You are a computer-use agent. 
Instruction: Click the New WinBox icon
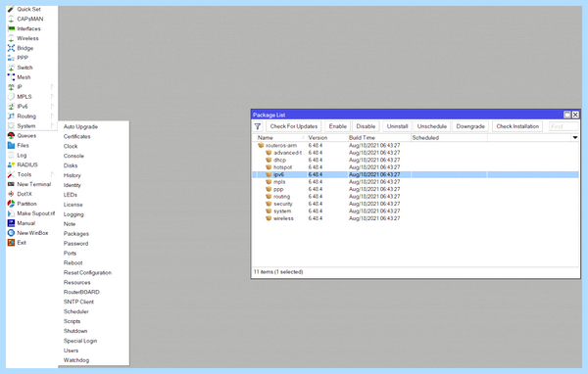[x=11, y=233]
